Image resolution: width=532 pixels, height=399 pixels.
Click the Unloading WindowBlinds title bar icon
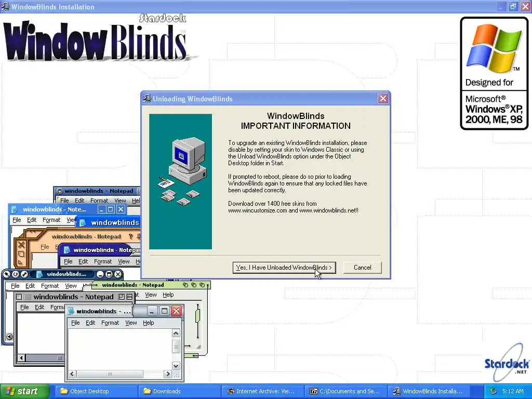[x=147, y=99]
